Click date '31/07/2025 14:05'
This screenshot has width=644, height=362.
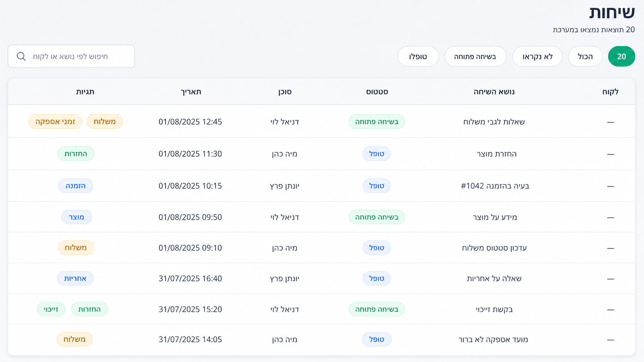click(190, 339)
